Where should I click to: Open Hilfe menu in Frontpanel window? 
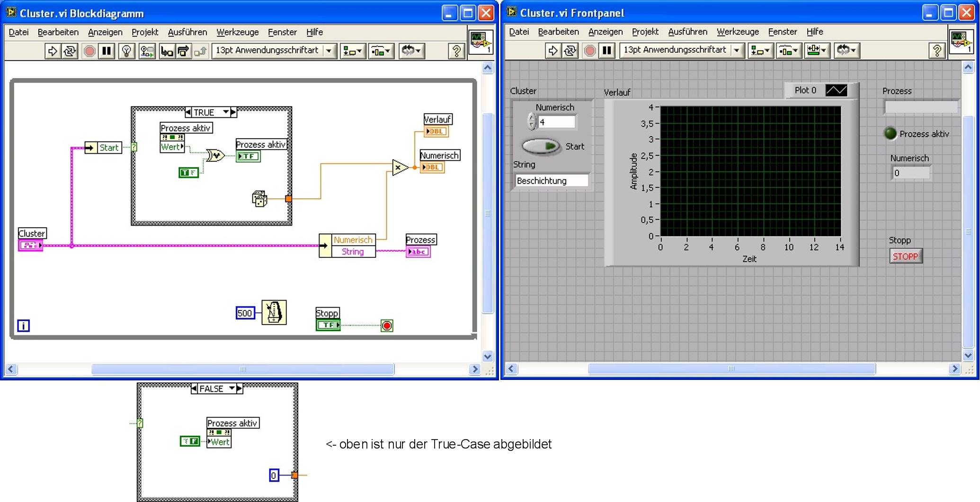click(x=815, y=32)
